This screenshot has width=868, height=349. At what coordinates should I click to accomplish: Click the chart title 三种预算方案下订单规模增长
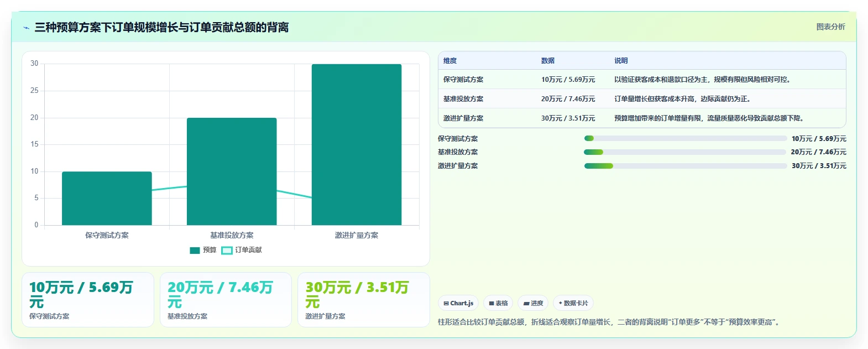coord(161,28)
